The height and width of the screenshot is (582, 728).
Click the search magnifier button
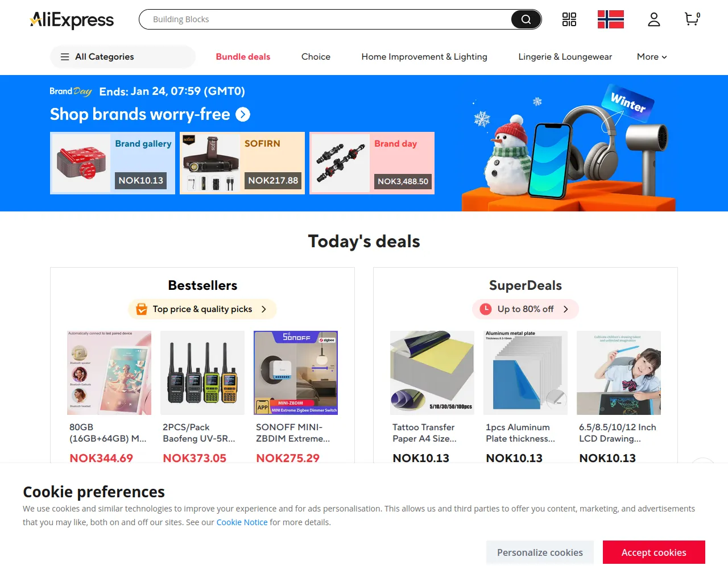tap(526, 19)
